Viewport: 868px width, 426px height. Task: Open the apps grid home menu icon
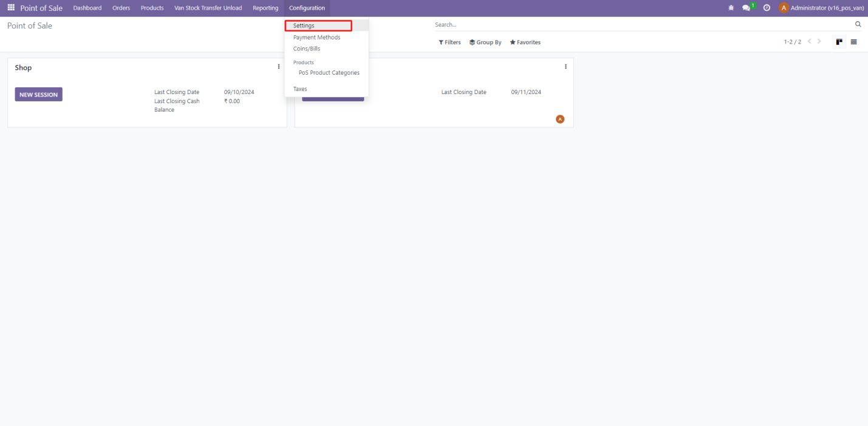pos(11,8)
